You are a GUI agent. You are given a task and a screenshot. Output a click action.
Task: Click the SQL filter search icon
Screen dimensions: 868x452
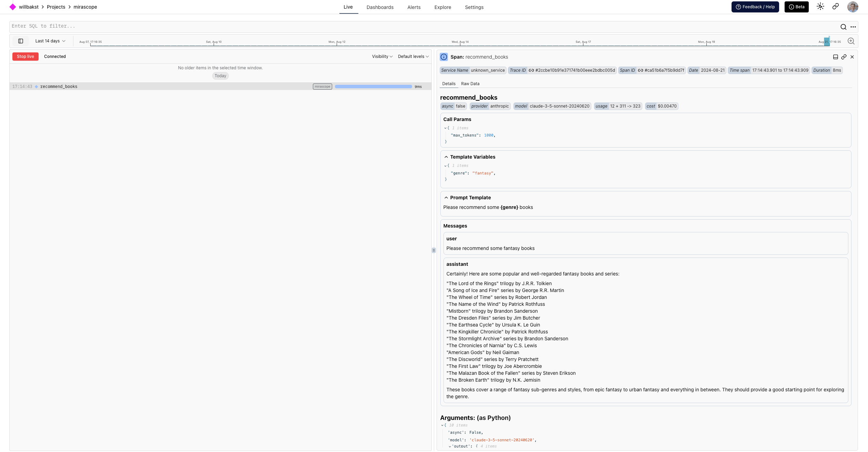tap(843, 27)
